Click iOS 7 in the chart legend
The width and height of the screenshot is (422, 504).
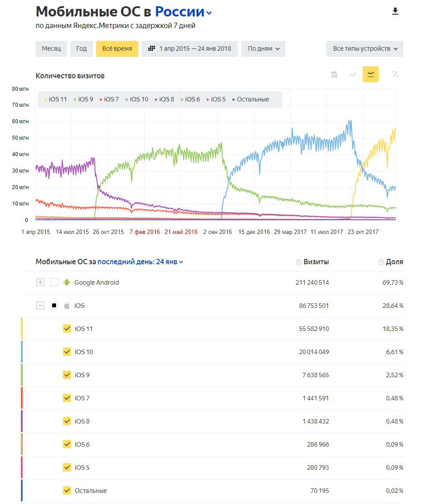109,99
